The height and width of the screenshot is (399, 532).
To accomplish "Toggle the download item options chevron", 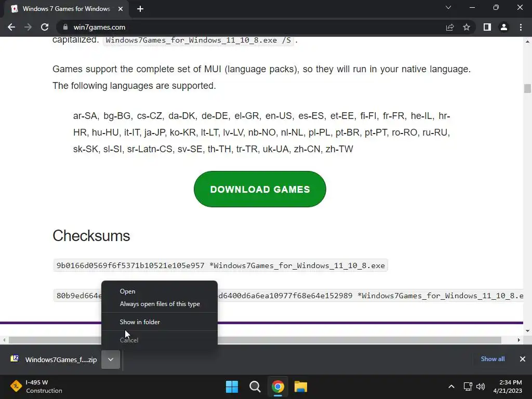I will coord(111,360).
